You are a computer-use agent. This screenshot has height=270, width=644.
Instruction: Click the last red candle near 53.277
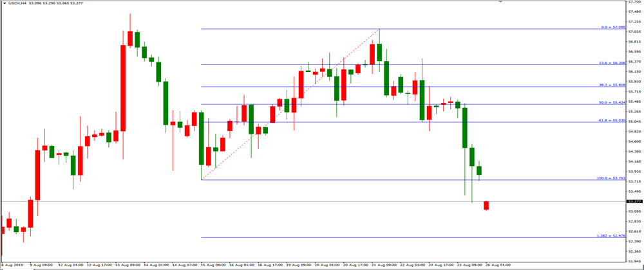486,205
